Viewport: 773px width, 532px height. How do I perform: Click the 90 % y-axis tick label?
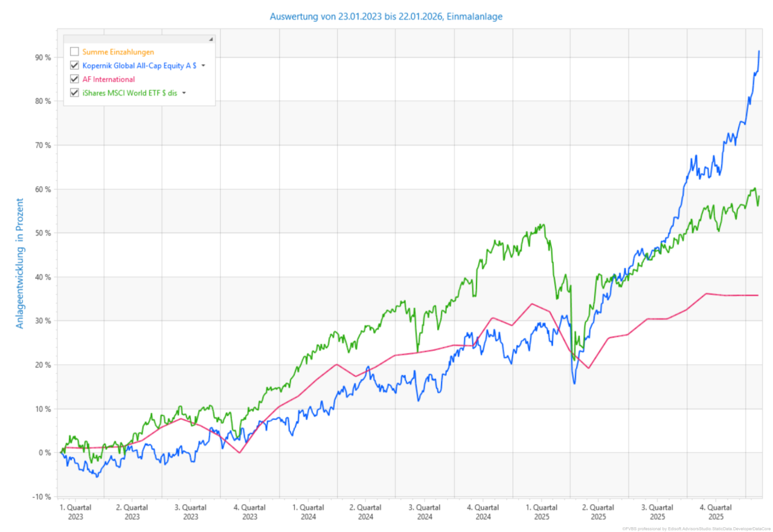pyautogui.click(x=43, y=57)
